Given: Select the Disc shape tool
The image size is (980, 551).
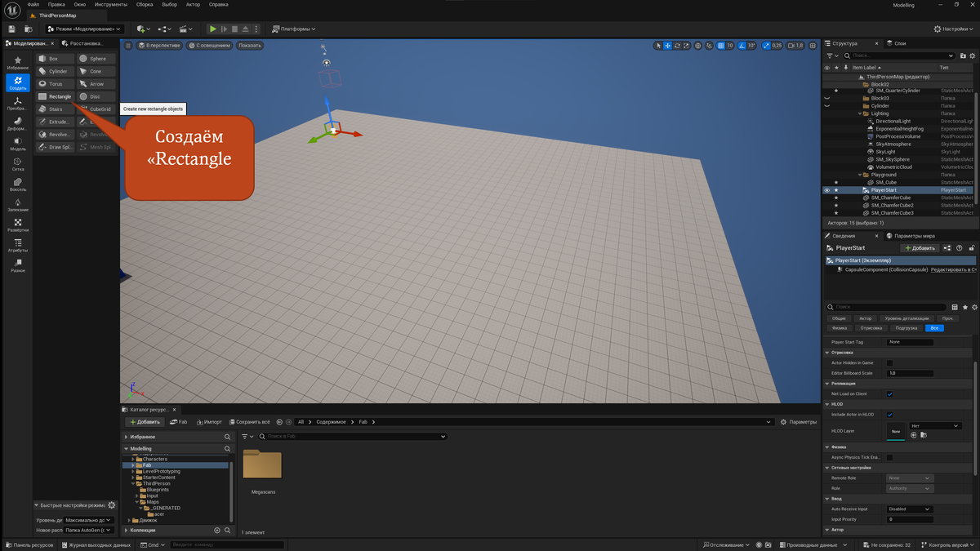Looking at the screenshot, I should 96,96.
